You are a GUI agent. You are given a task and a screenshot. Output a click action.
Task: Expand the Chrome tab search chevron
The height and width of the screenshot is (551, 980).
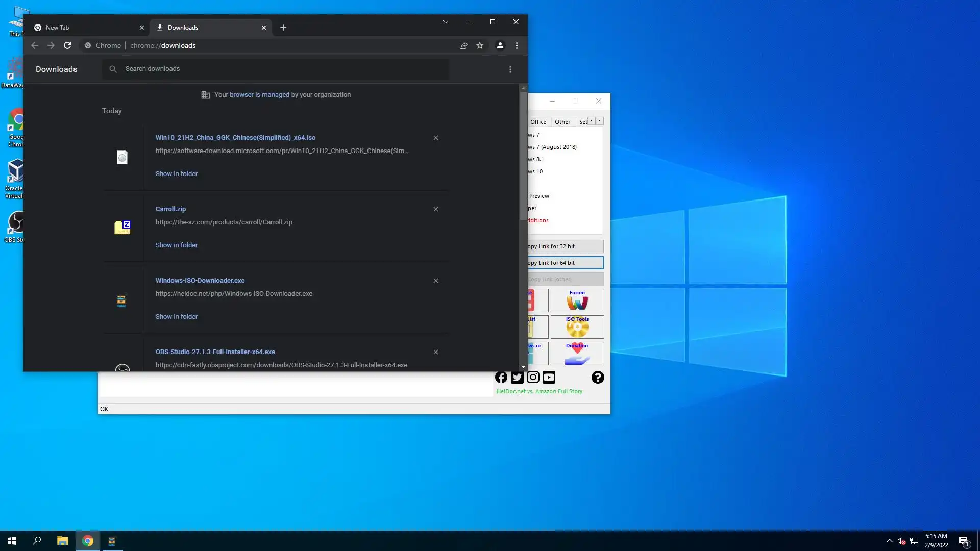tap(446, 22)
